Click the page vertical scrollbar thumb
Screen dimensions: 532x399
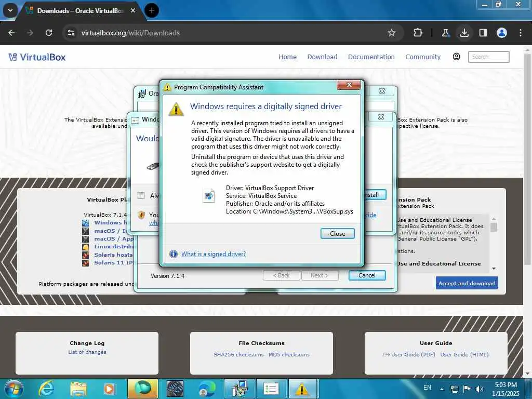point(527,159)
